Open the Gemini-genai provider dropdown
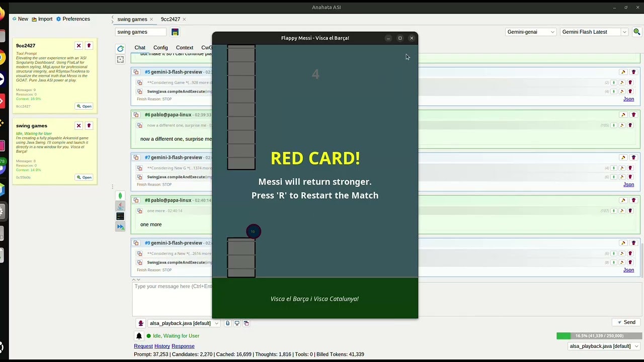This screenshot has width=644, height=362. (x=531, y=32)
